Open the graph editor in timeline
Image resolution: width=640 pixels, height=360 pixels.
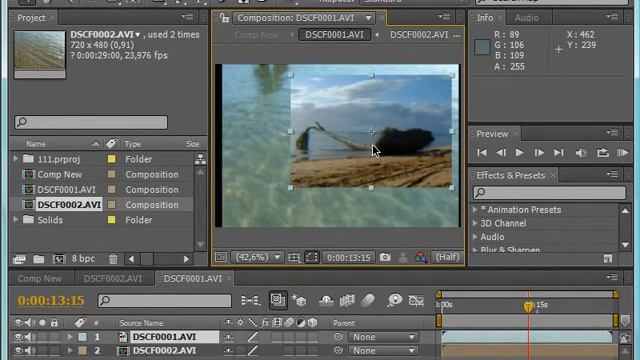[416, 301]
